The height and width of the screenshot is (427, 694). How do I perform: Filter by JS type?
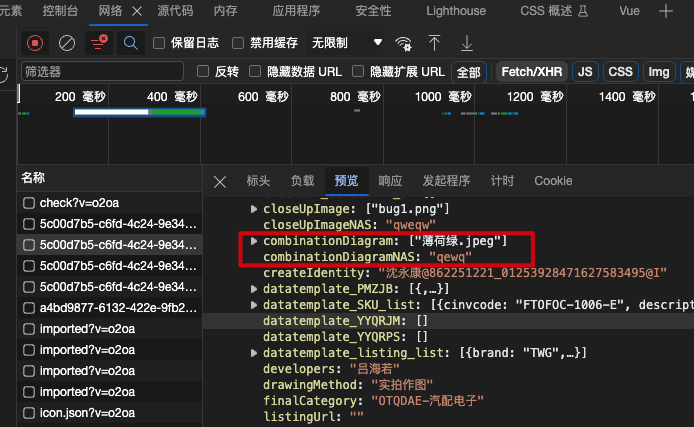[x=585, y=72]
